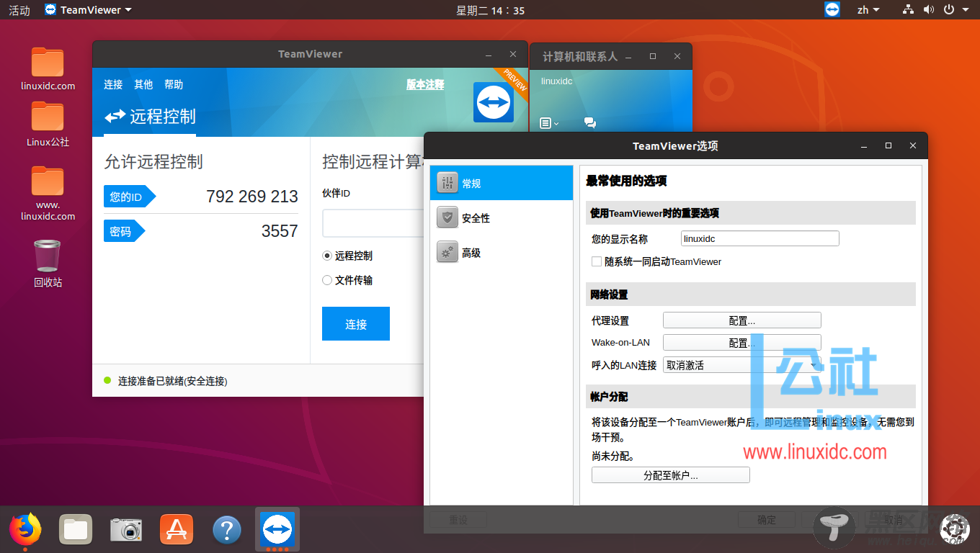Screen dimensions: 980x553
Task: Open the Help dock icon
Action: tap(227, 530)
